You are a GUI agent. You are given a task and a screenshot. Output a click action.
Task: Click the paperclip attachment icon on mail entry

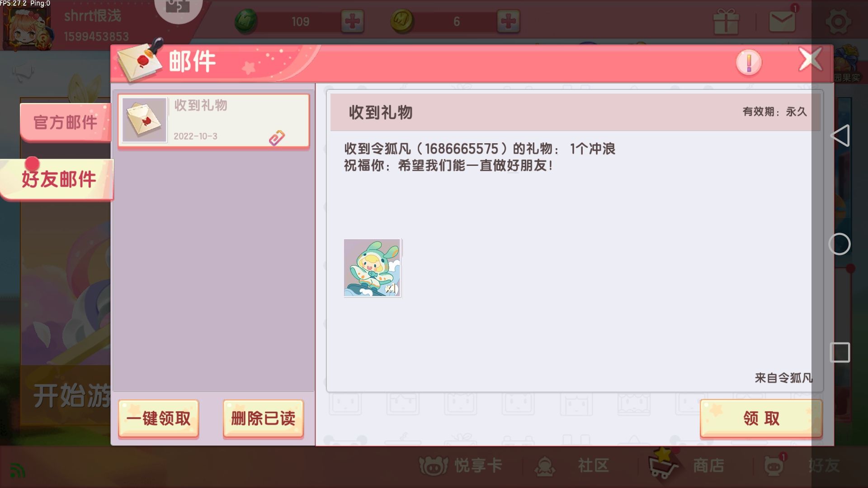point(277,138)
